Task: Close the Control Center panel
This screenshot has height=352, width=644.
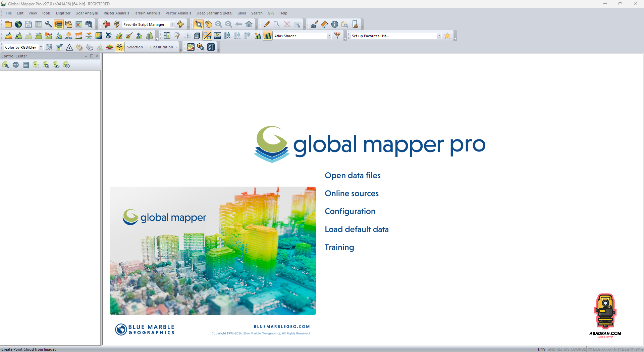Action: tap(97, 56)
